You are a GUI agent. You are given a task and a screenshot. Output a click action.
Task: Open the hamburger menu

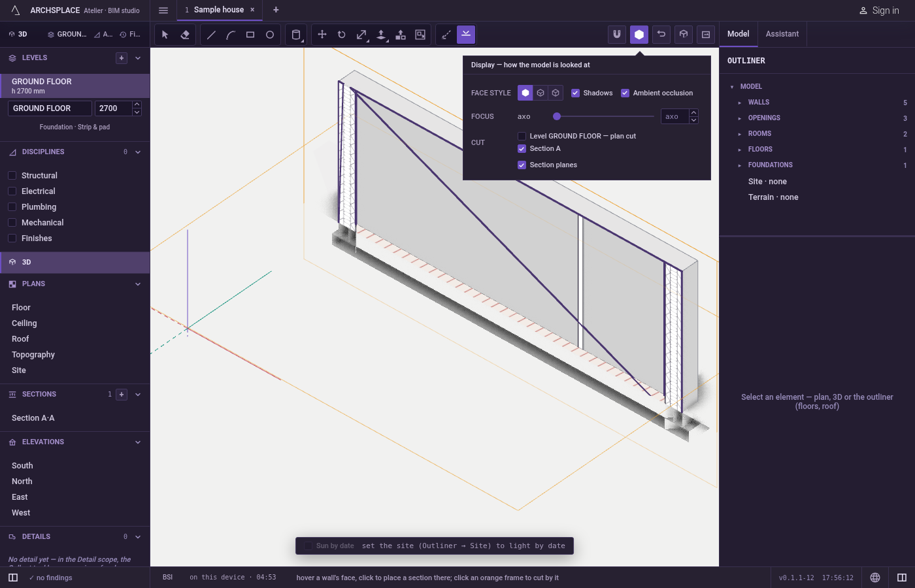tap(163, 10)
